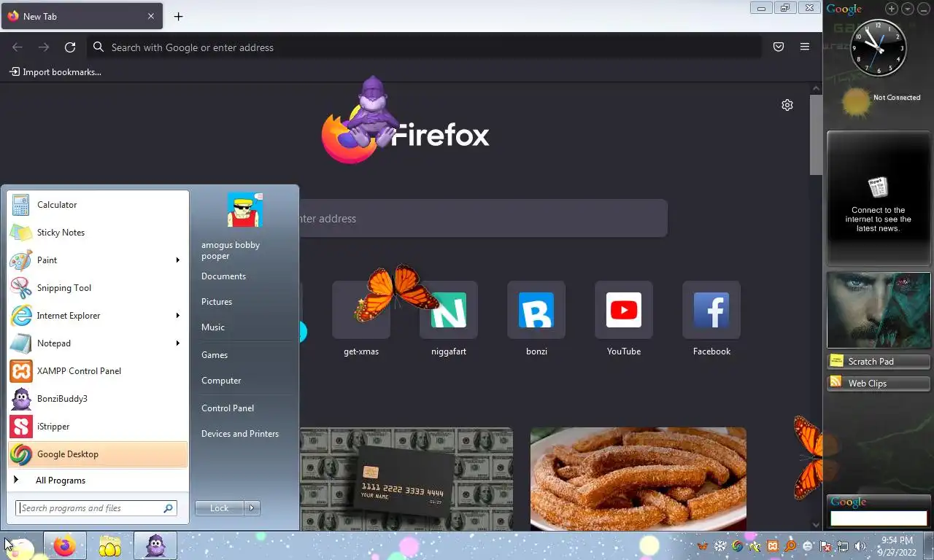Click the taskbar date and time
Image resolution: width=934 pixels, height=560 pixels.
coord(898,546)
